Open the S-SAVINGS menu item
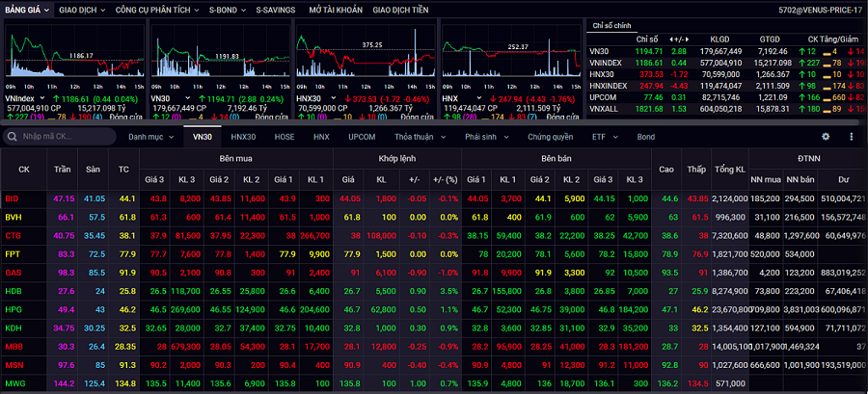Viewport: 868px width, 394px height. (x=277, y=8)
